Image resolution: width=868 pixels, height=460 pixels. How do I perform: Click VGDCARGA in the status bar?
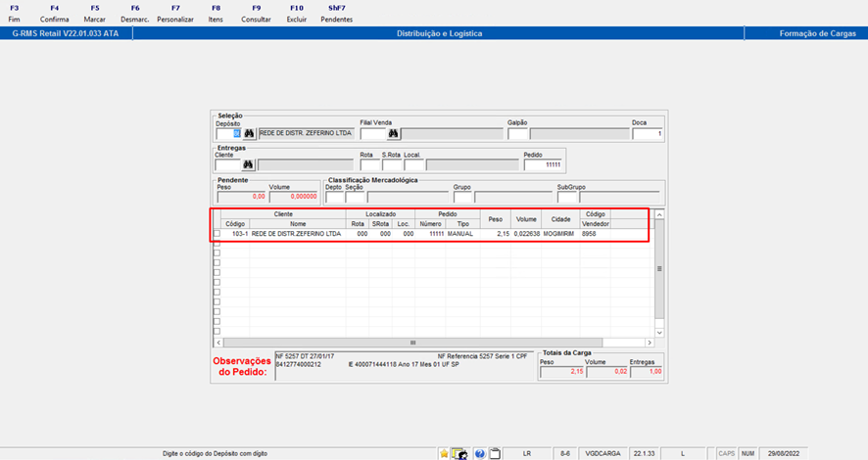[x=603, y=454]
